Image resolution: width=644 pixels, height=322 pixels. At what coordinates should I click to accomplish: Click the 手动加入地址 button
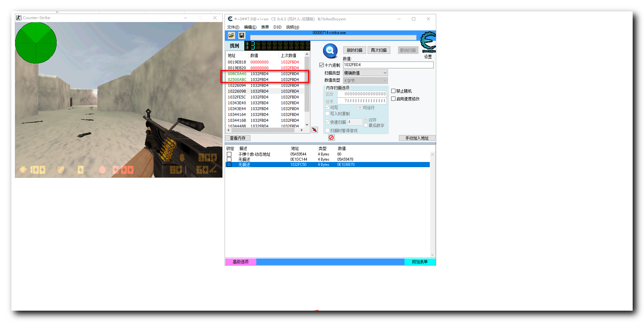[417, 138]
